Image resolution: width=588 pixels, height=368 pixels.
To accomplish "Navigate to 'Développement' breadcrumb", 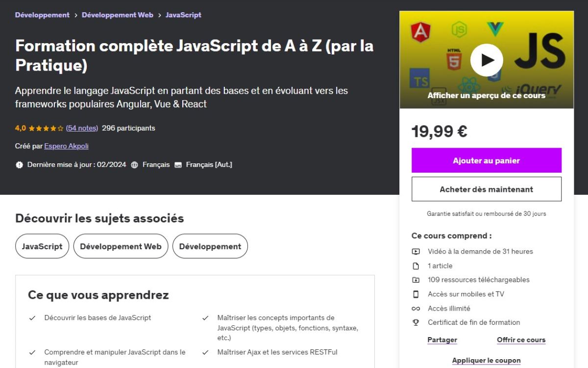I will tap(42, 15).
